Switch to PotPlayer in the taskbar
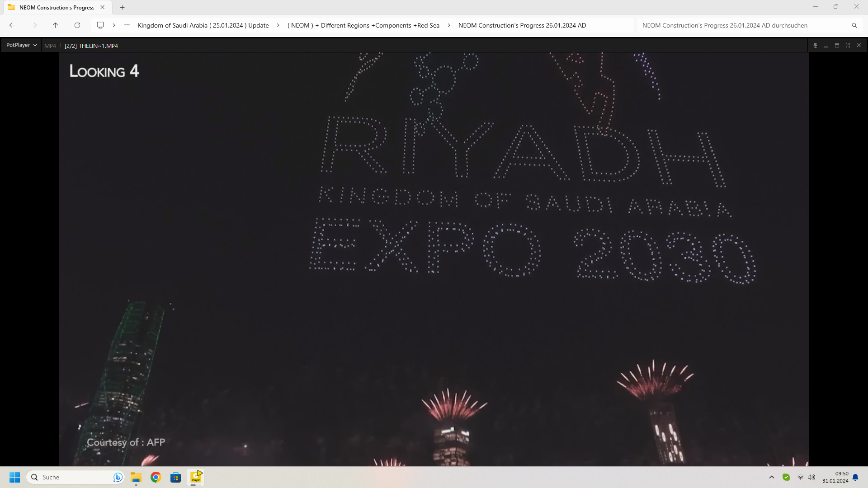Image resolution: width=868 pixels, height=488 pixels. (196, 477)
